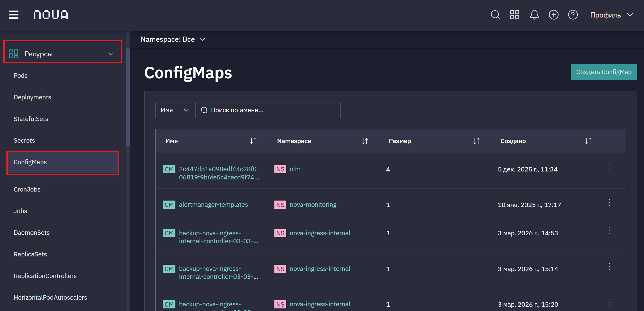Sort by Имя column arrows
The width and height of the screenshot is (644, 311).
[x=253, y=141]
